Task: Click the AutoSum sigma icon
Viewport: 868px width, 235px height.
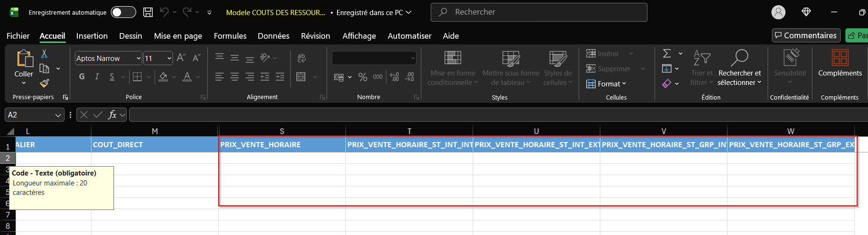Action: point(667,53)
